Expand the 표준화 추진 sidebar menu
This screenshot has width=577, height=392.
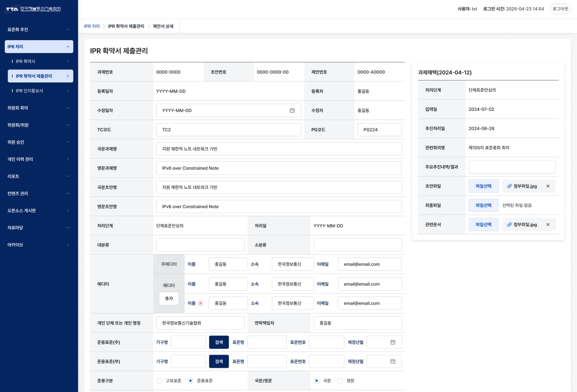pyautogui.click(x=39, y=30)
